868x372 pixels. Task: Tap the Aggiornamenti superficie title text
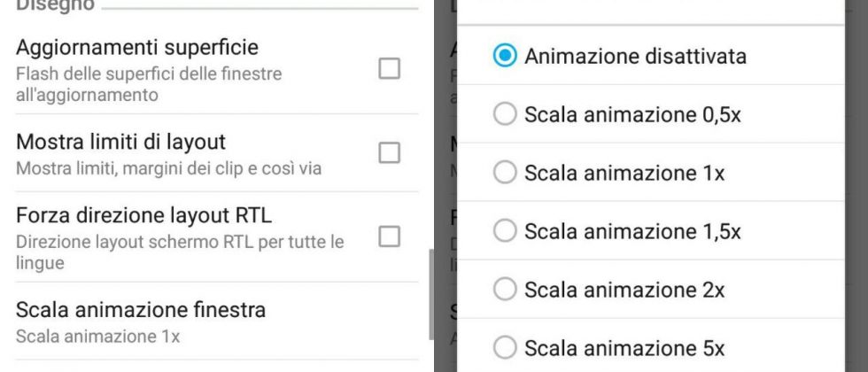pos(137,47)
